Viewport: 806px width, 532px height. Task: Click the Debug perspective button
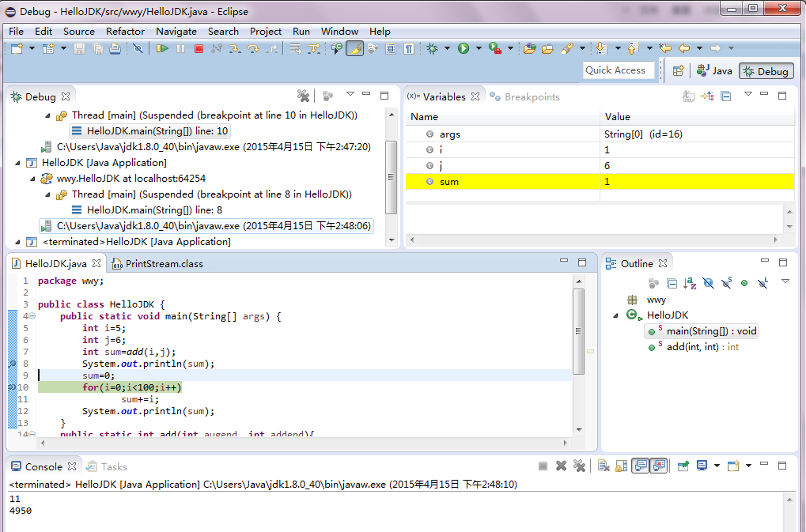(766, 71)
